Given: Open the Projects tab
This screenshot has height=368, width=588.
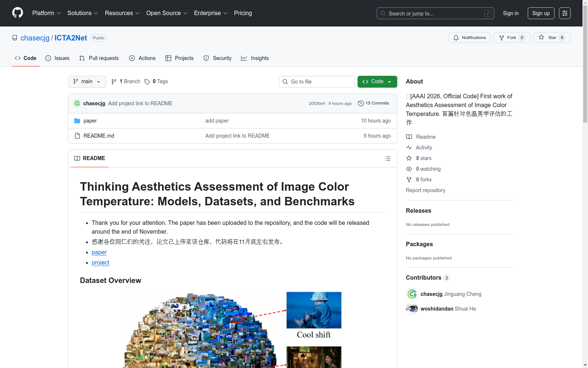Looking at the screenshot, I should tap(179, 58).
